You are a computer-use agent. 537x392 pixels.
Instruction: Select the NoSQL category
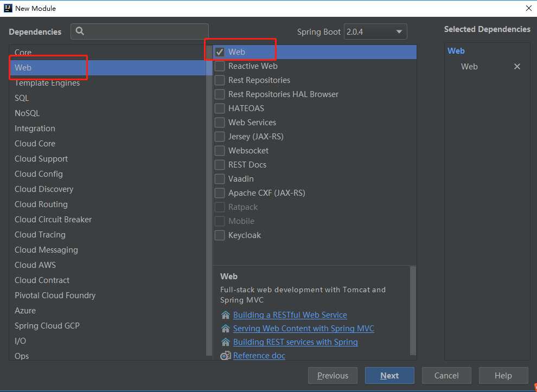[x=107, y=113]
